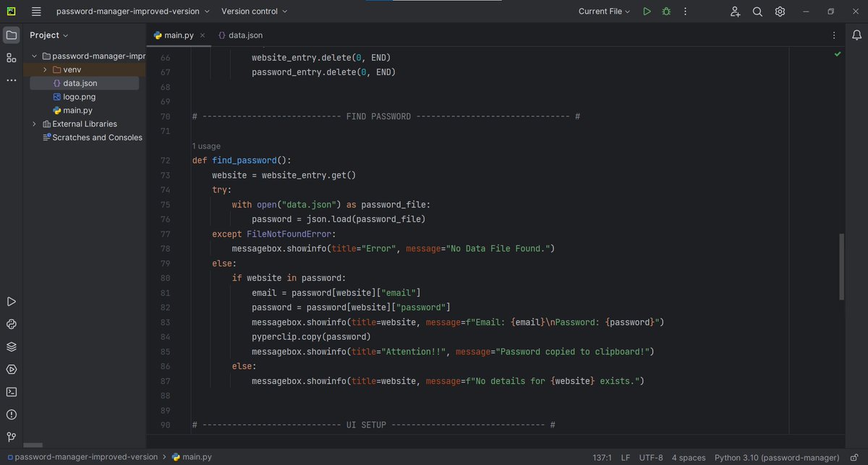Open the Project view dropdown in panel header

(x=49, y=35)
